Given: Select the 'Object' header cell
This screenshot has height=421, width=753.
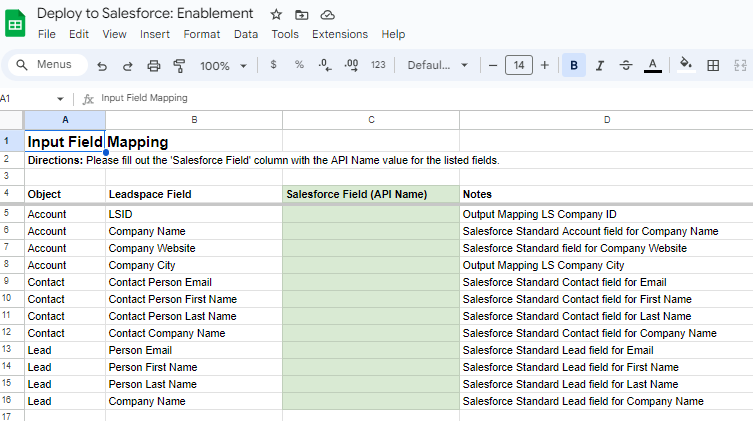Looking at the screenshot, I should pos(65,194).
